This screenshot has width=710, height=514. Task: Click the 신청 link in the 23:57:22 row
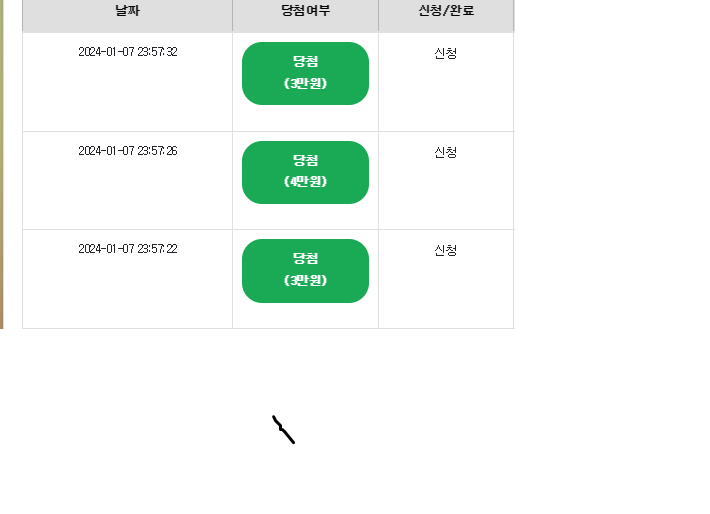445,250
